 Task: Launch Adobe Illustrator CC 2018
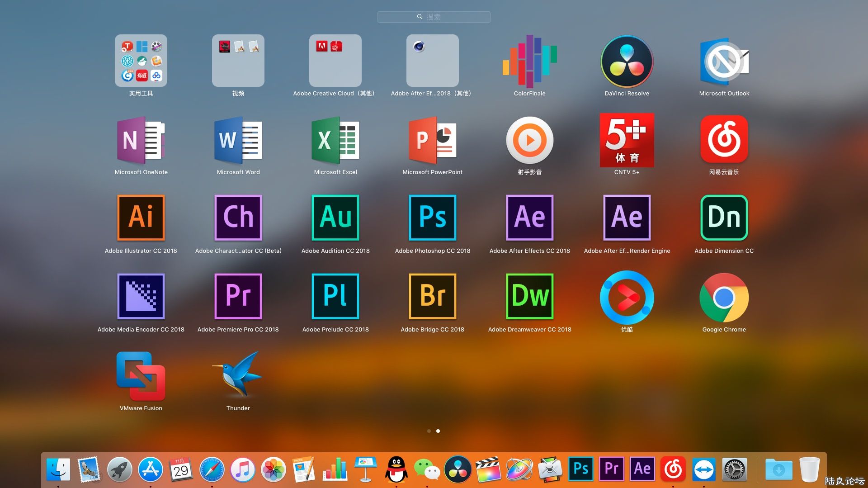coord(141,218)
